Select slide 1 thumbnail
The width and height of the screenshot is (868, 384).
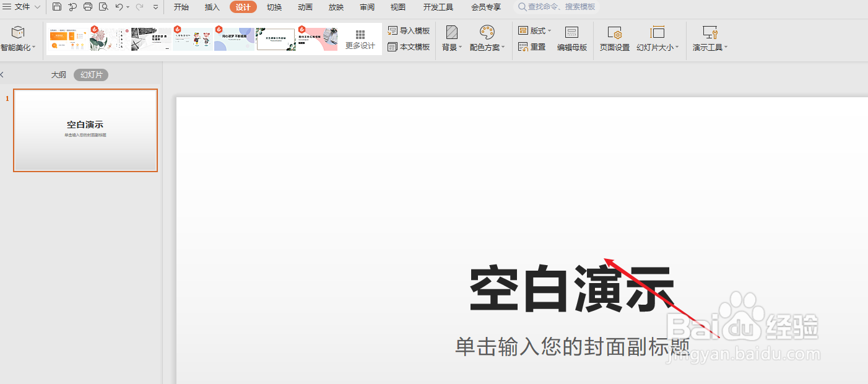[85, 130]
